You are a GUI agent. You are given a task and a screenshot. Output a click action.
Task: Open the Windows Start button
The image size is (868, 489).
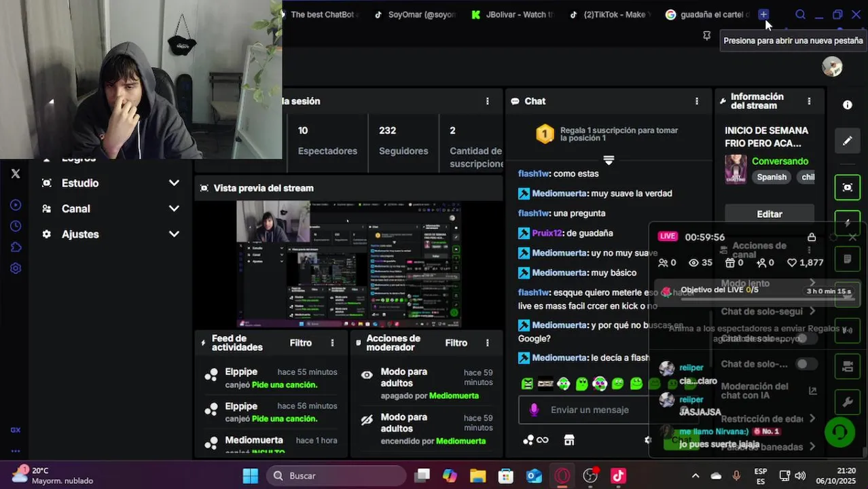250,475
